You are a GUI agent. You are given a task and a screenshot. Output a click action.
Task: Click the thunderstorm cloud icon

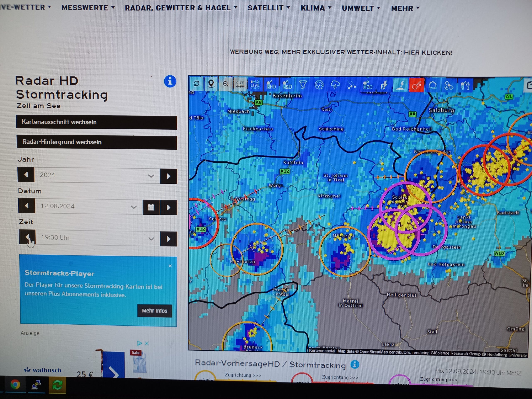tap(335, 85)
